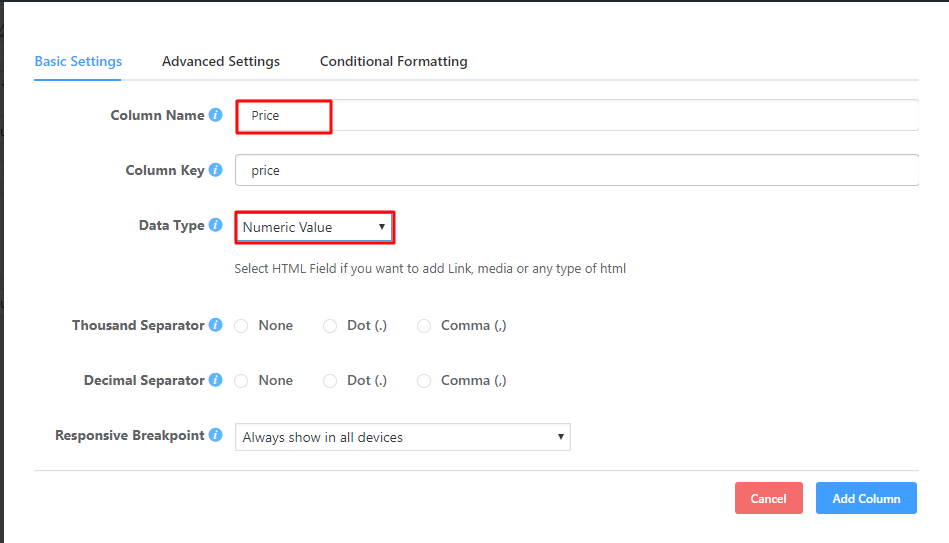This screenshot has height=543, width=949.
Task: Click into the Column Key input field
Action: point(576,170)
